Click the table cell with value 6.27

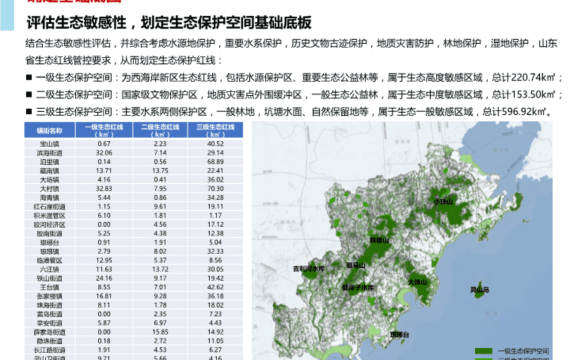click(216, 350)
